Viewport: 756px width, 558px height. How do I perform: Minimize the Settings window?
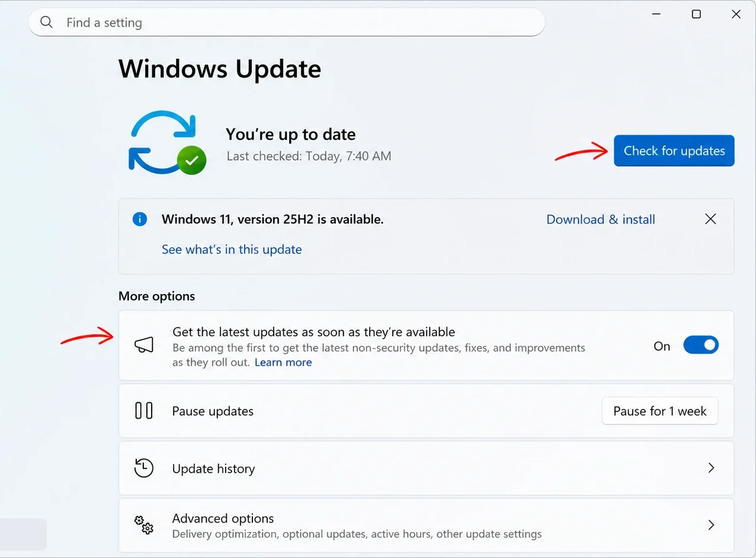click(x=656, y=14)
